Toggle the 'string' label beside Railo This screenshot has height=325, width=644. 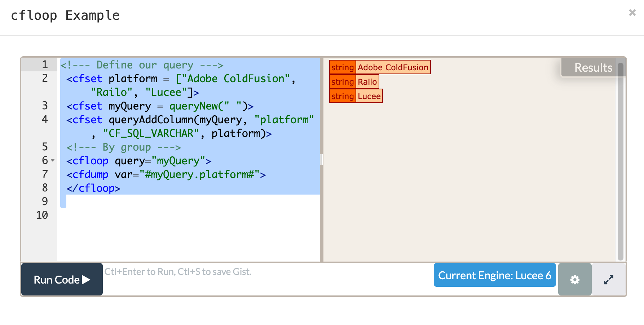(342, 82)
